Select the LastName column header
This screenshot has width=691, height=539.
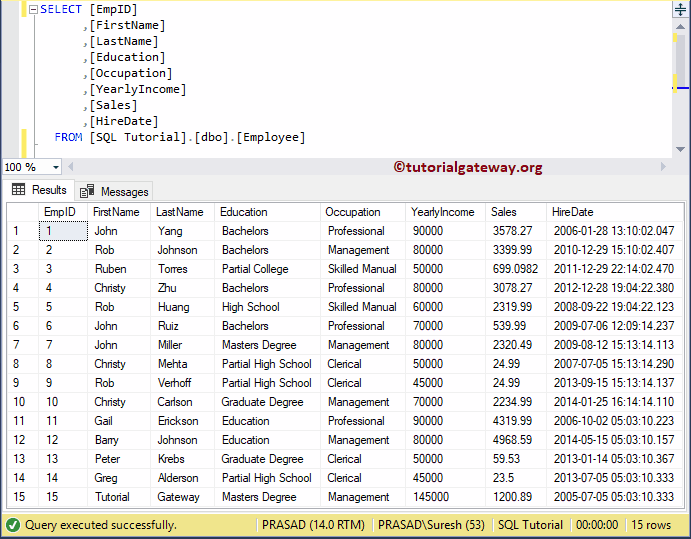click(x=182, y=212)
